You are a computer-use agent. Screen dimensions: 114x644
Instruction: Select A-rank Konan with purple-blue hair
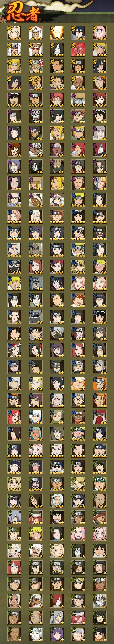pos(14,167)
